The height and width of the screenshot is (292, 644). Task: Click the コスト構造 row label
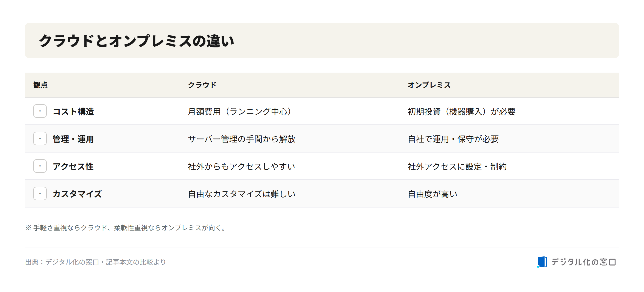[x=73, y=112]
